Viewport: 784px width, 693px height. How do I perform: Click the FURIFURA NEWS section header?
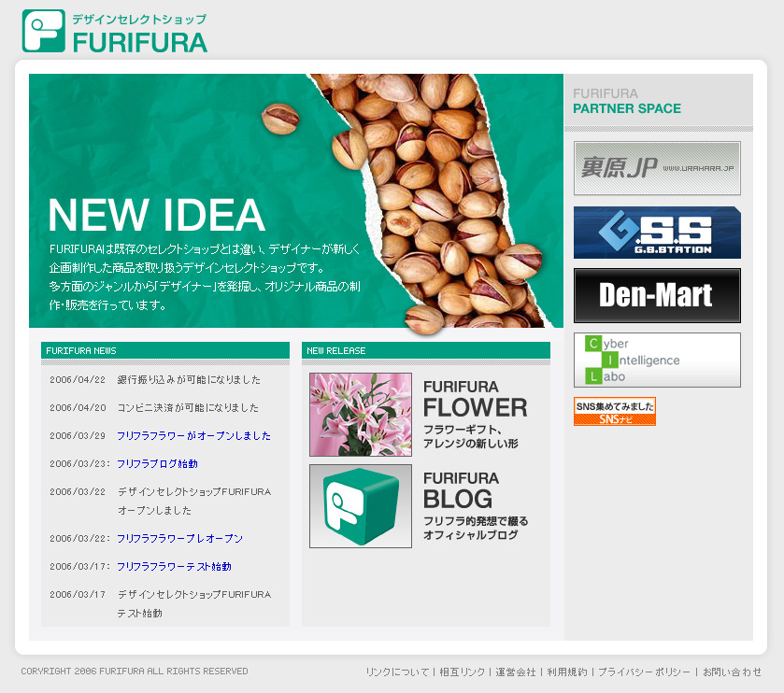pyautogui.click(x=165, y=351)
